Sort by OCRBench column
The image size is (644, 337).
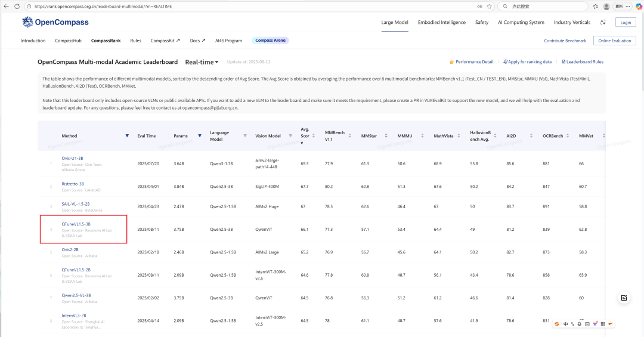(x=568, y=135)
